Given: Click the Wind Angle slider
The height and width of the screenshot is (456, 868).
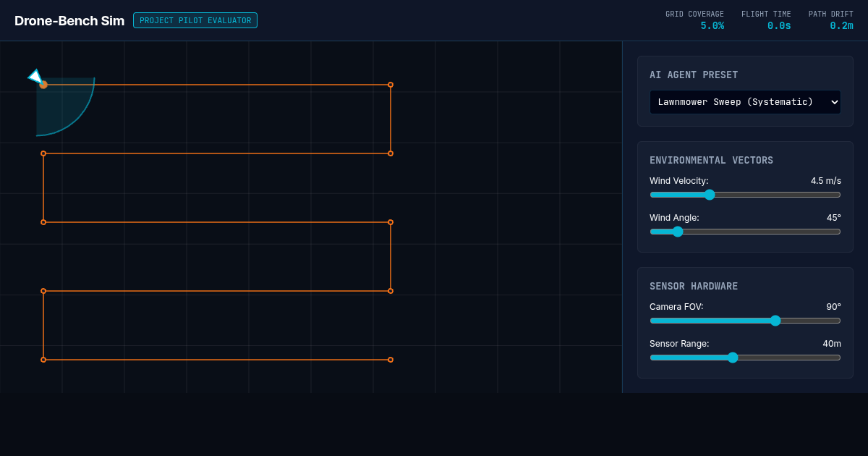Looking at the screenshot, I should [x=745, y=232].
